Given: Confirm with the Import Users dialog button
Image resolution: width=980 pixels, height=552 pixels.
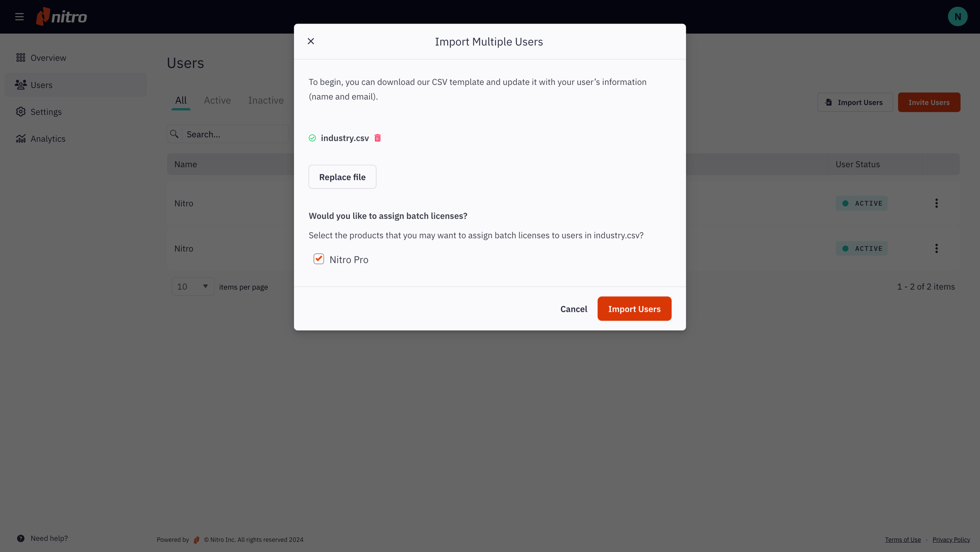Looking at the screenshot, I should pos(634,309).
